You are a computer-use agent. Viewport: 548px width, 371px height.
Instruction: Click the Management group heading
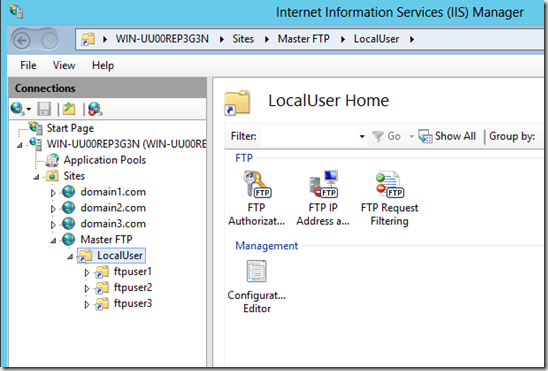[x=266, y=246]
